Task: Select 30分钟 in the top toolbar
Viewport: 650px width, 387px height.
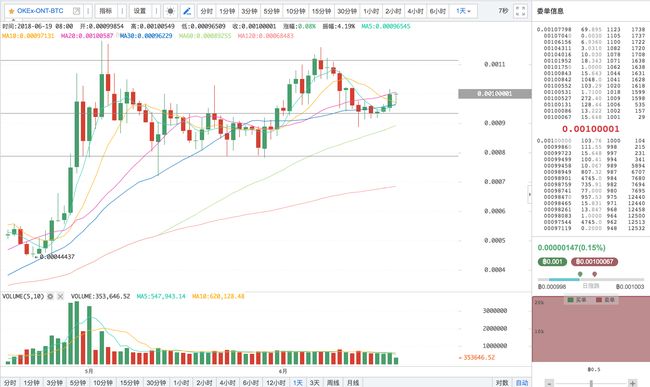Action: click(x=347, y=11)
